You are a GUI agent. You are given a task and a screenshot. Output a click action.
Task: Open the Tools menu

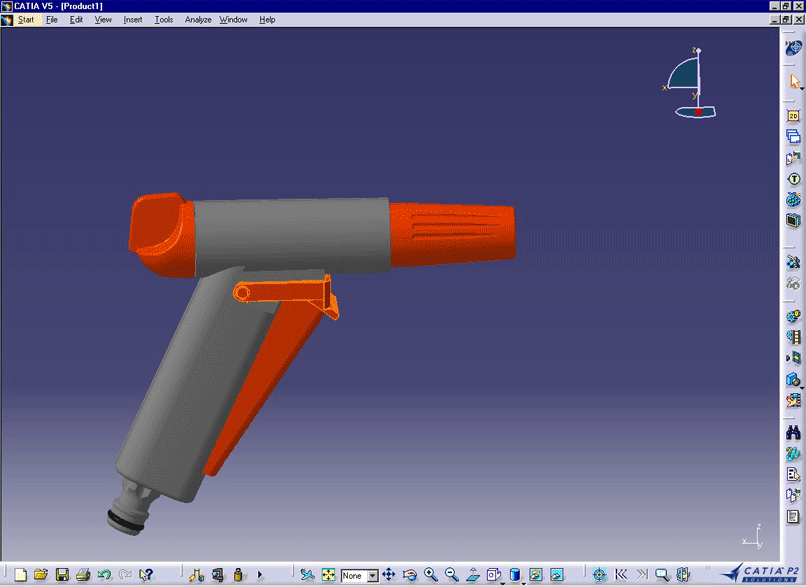click(163, 20)
